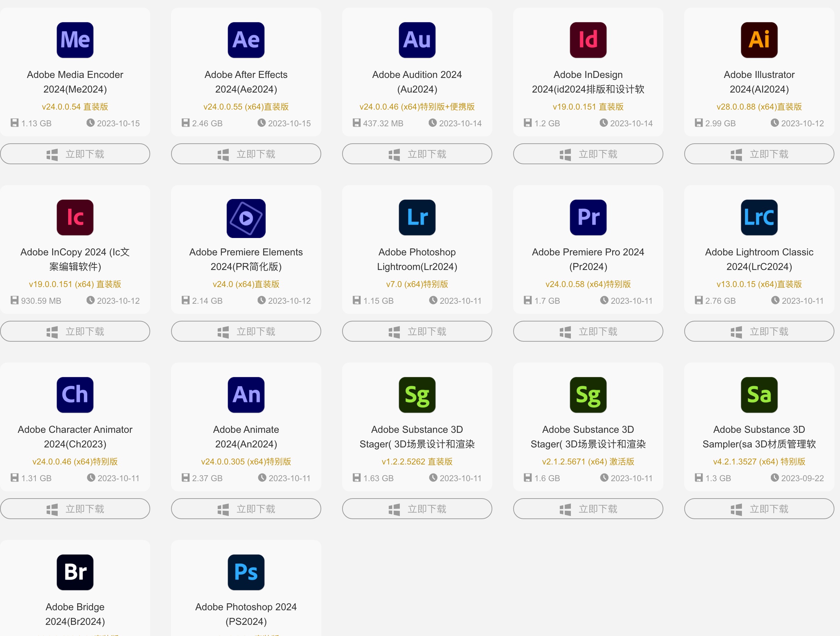Open Adobe Animate 2024 title link
Screen dimensions: 840x636
point(246,437)
